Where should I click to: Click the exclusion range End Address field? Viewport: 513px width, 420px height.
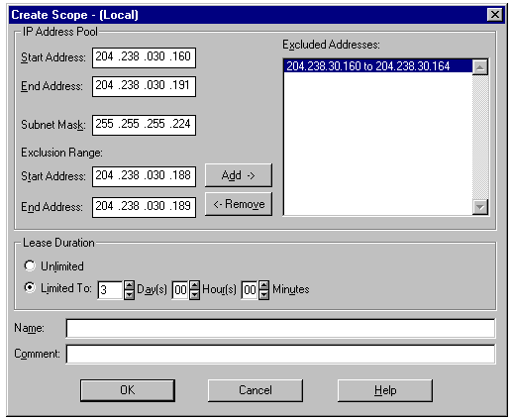(144, 207)
